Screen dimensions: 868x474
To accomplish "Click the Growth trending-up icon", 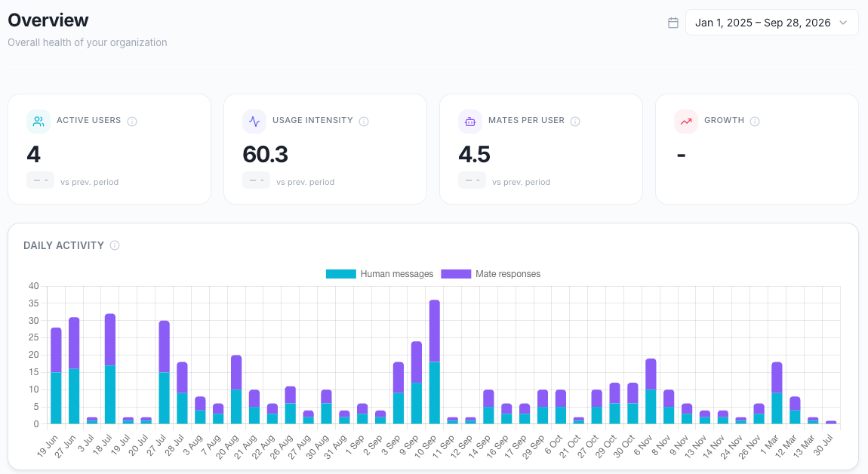I will point(686,122).
